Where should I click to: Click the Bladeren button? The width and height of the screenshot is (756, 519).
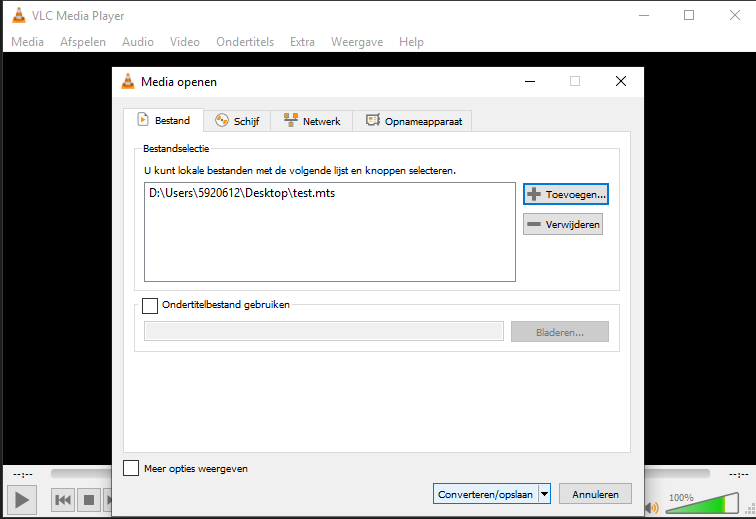pos(560,332)
